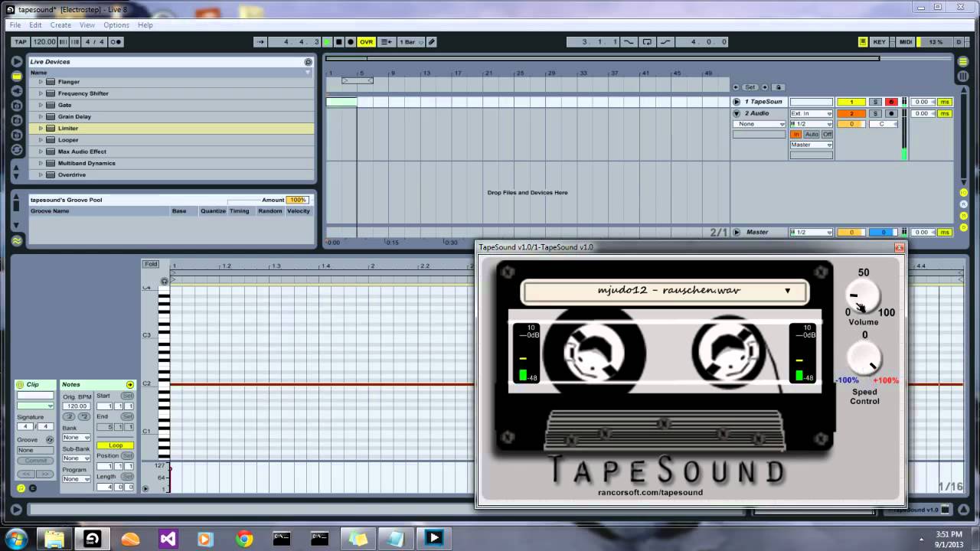
Task: Show or hide the browser with the top arrow
Action: pos(16,61)
